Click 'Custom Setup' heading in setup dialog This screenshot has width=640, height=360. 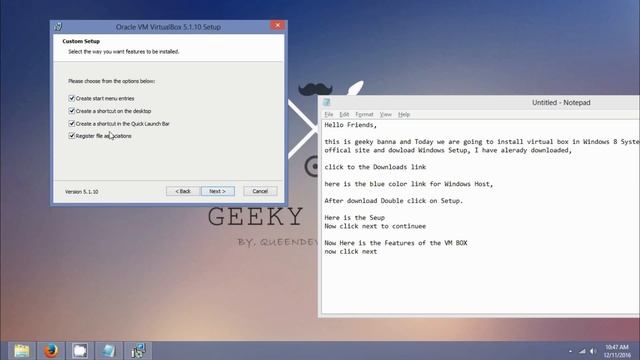[81, 41]
